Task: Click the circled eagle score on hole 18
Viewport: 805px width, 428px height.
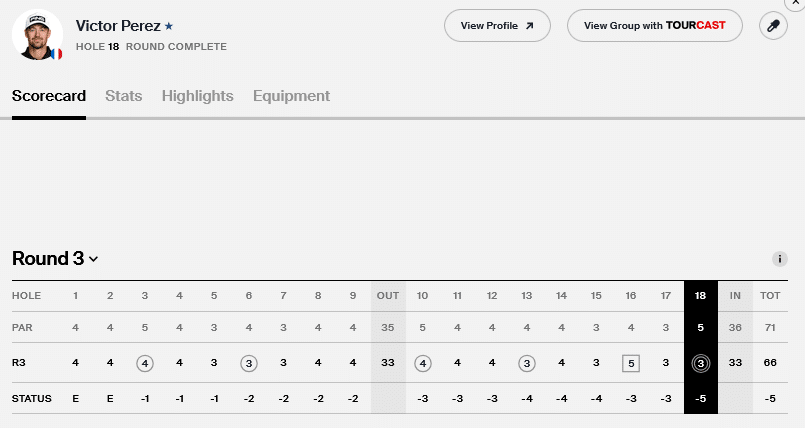Action: (699, 363)
